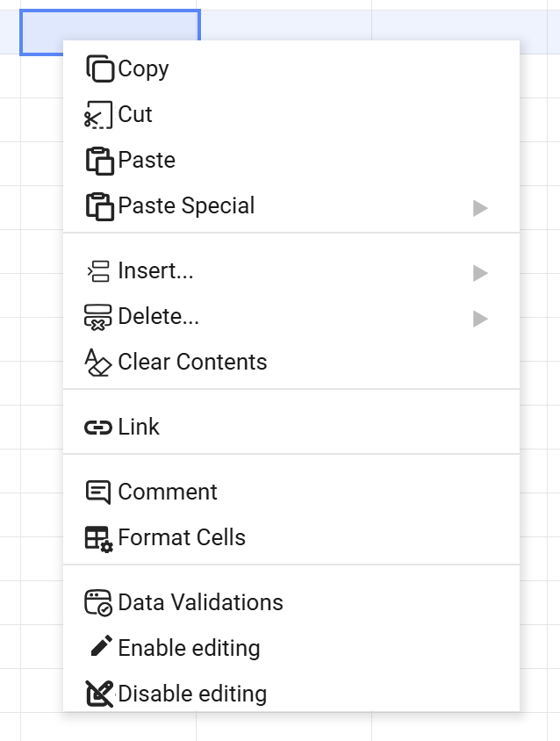
Task: Expand the Insert submenu arrow
Action: [480, 273]
